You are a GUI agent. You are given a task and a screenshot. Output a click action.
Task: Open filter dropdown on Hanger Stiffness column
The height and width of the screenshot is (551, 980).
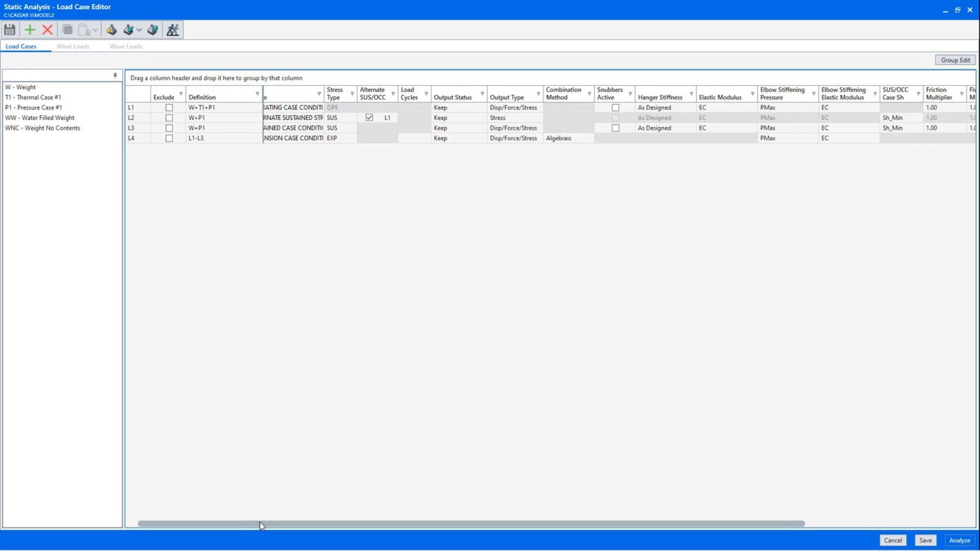coord(691,94)
